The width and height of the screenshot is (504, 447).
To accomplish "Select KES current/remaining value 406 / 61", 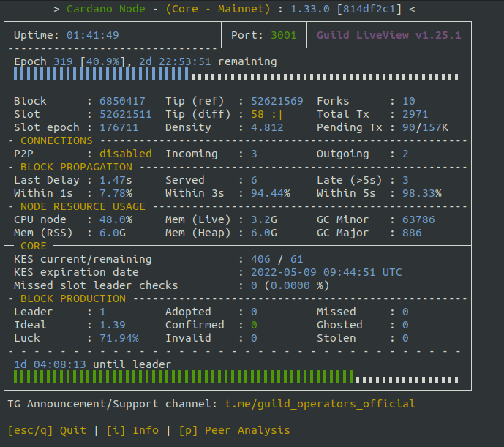I will click(x=277, y=259).
